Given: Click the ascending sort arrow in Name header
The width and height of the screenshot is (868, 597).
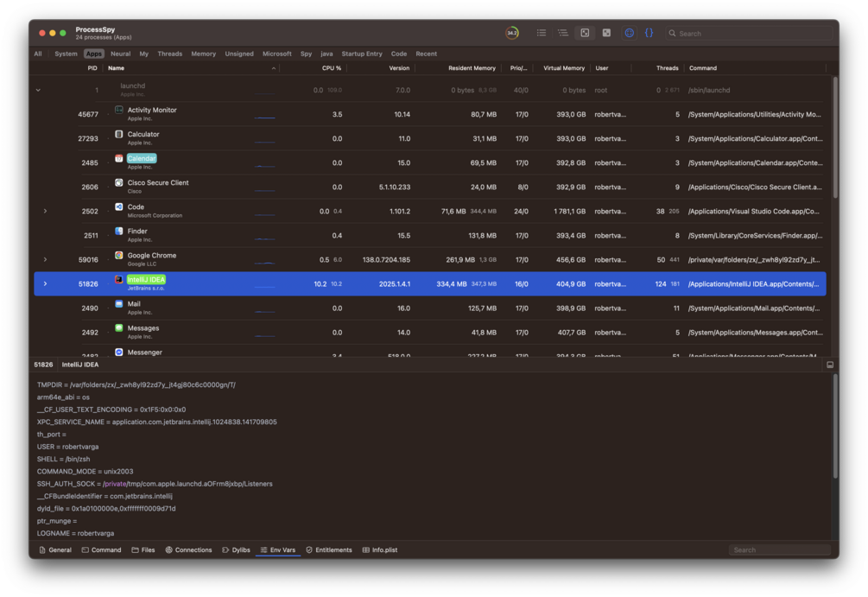Looking at the screenshot, I should pyautogui.click(x=274, y=68).
